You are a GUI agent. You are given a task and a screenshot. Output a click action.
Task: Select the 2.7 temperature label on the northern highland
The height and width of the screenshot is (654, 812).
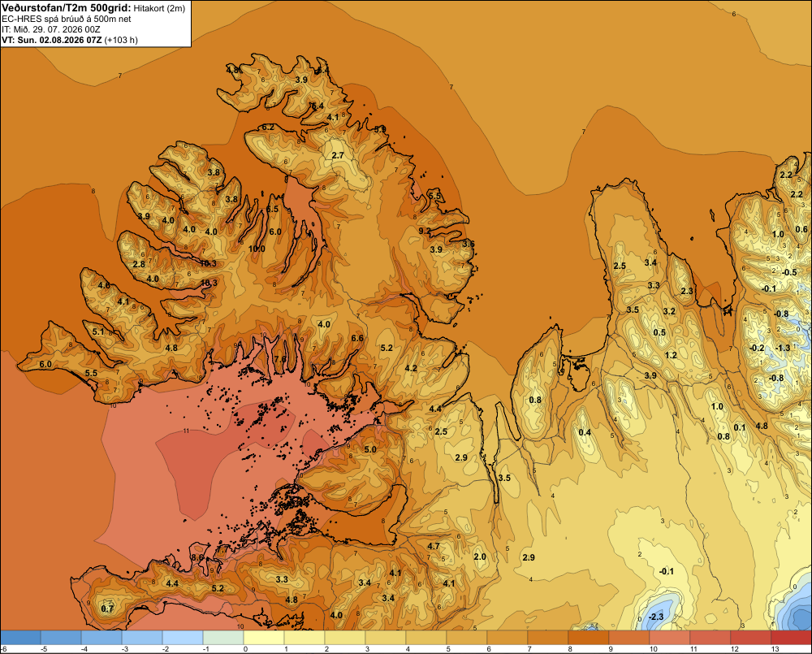[338, 155]
